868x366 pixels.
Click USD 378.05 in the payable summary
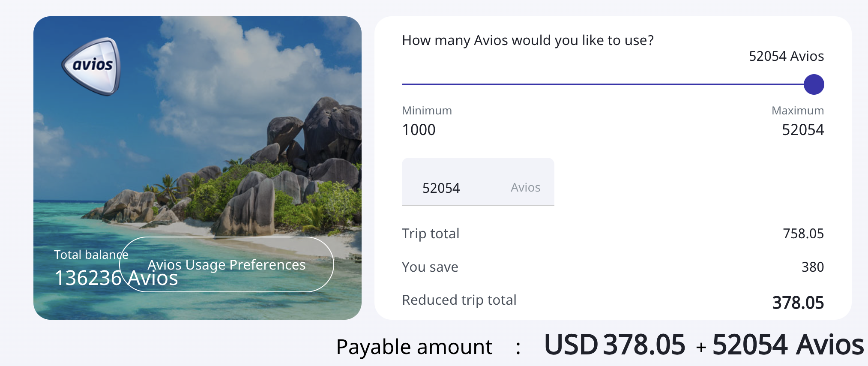click(x=615, y=343)
